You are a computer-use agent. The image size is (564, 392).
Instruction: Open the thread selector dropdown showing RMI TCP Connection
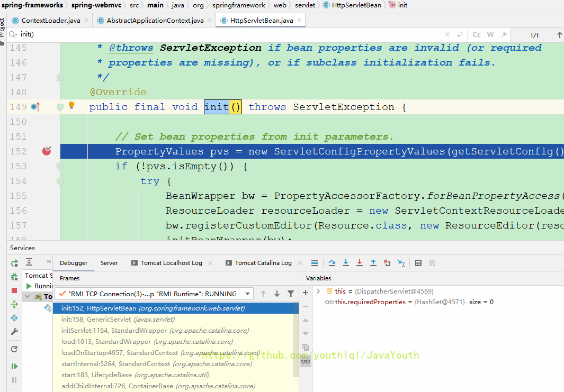point(154,294)
